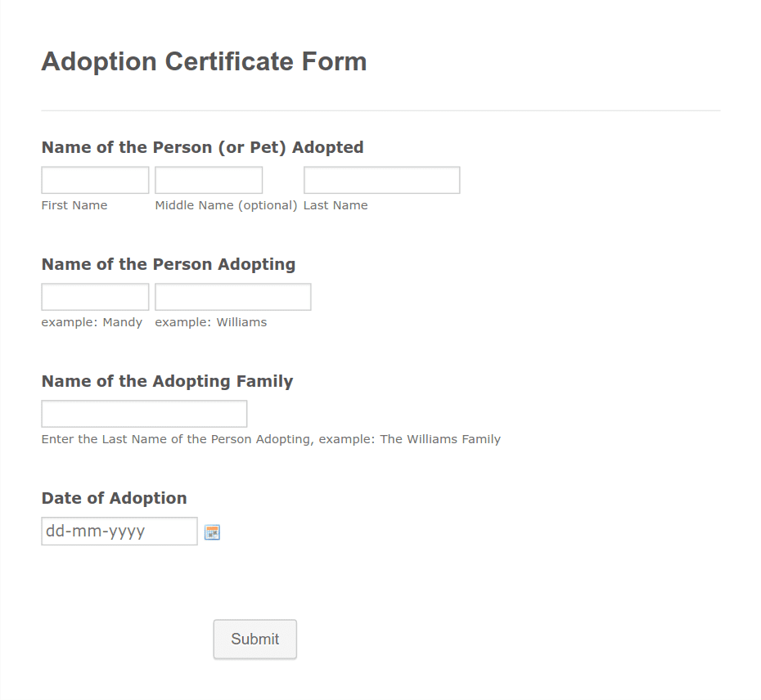Open the calendar date picker icon
Image resolution: width=761 pixels, height=700 pixels.
click(x=212, y=532)
